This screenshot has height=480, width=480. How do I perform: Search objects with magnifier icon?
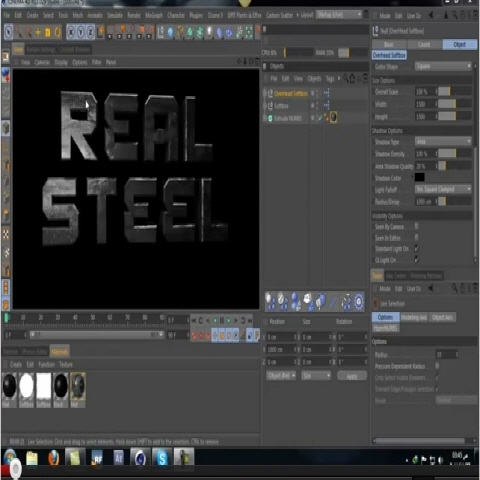click(346, 79)
